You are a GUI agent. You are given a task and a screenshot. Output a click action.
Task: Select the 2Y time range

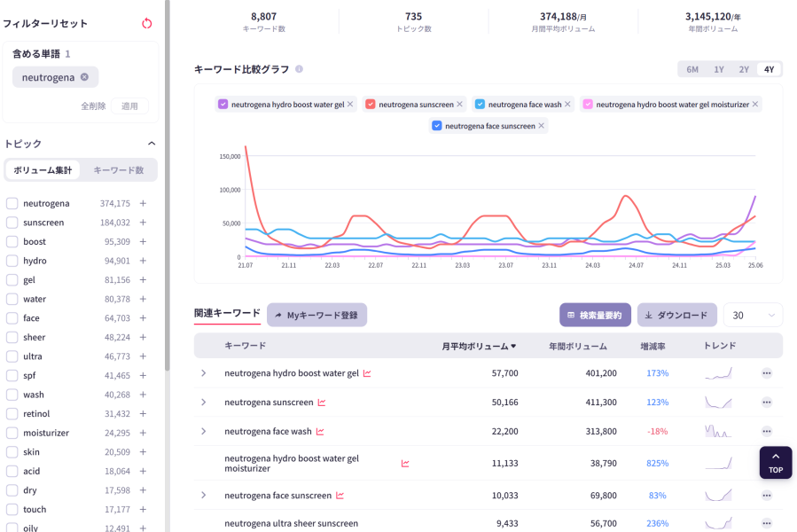[x=744, y=69]
